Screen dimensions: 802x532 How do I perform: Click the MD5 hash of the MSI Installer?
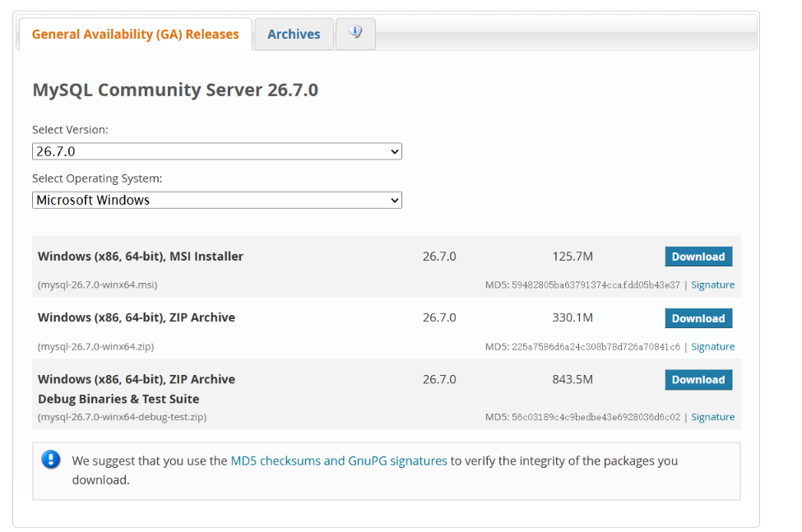pyautogui.click(x=596, y=285)
